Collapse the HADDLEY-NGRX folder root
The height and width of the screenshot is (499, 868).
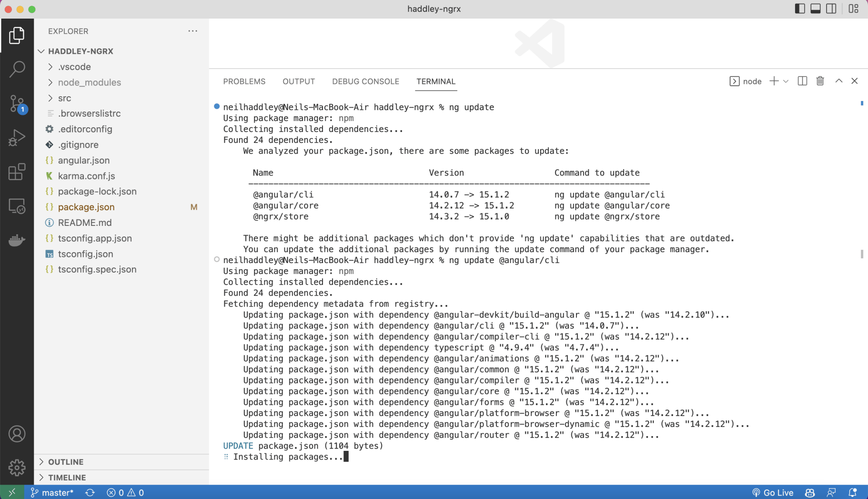[41, 51]
